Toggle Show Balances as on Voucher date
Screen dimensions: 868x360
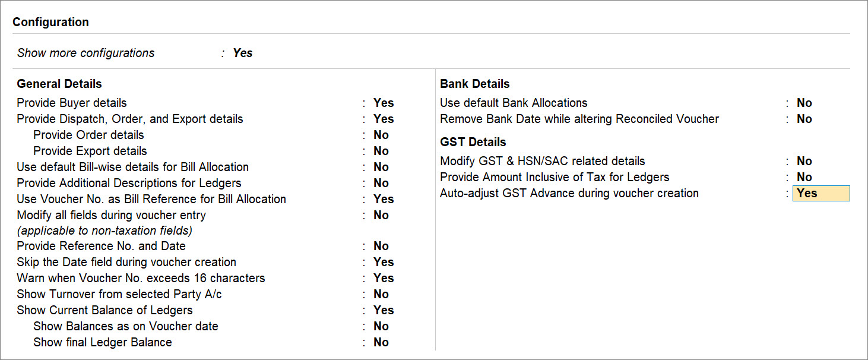click(x=381, y=326)
